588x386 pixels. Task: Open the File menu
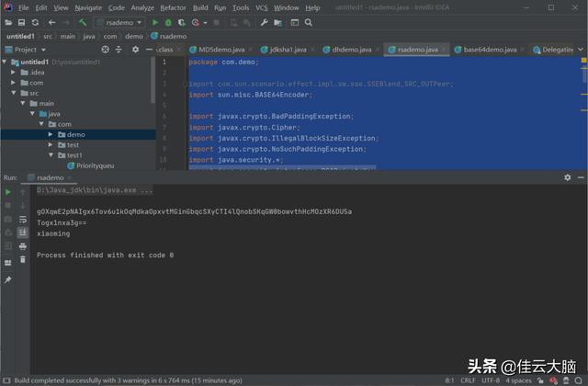tap(23, 7)
